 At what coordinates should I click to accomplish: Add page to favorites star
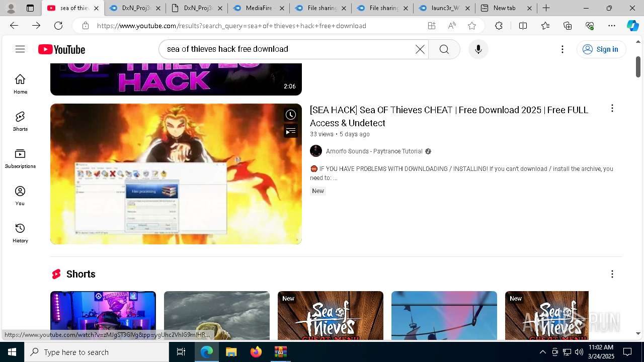[472, 26]
